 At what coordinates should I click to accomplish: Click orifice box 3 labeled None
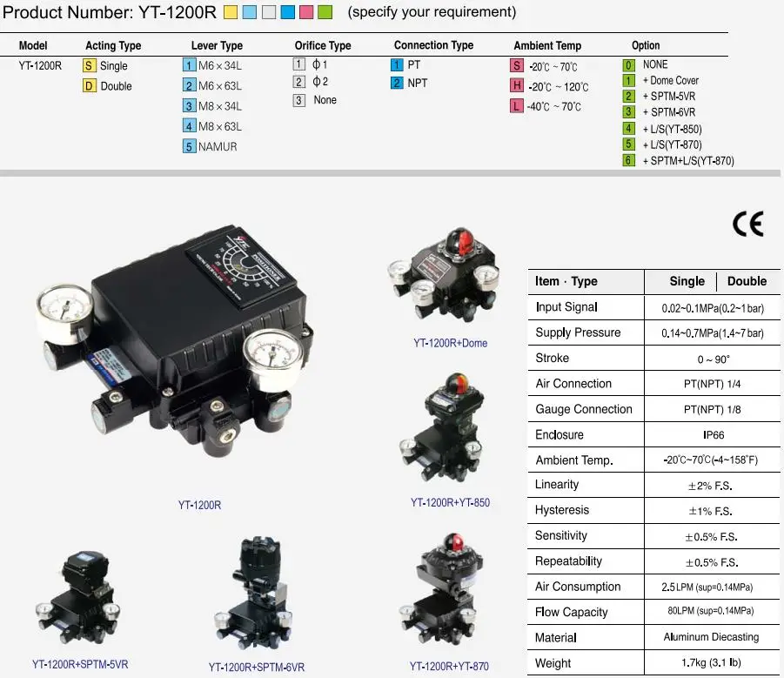tap(298, 100)
